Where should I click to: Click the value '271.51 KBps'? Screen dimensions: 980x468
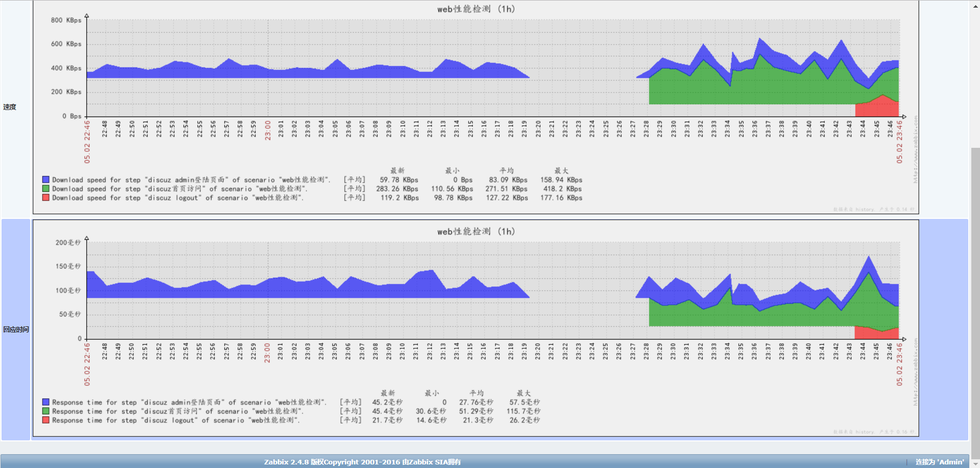(x=507, y=189)
